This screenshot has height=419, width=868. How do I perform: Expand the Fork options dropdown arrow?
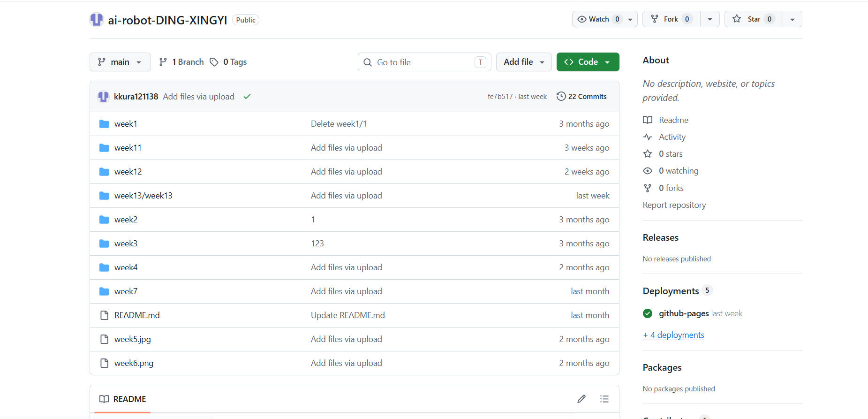click(x=710, y=19)
